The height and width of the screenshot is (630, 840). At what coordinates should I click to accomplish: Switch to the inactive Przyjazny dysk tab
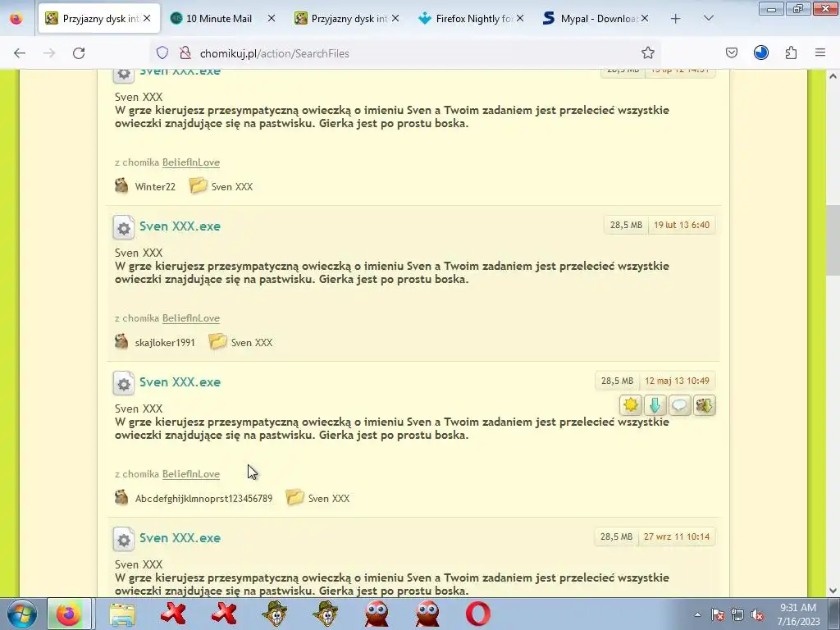(347, 19)
